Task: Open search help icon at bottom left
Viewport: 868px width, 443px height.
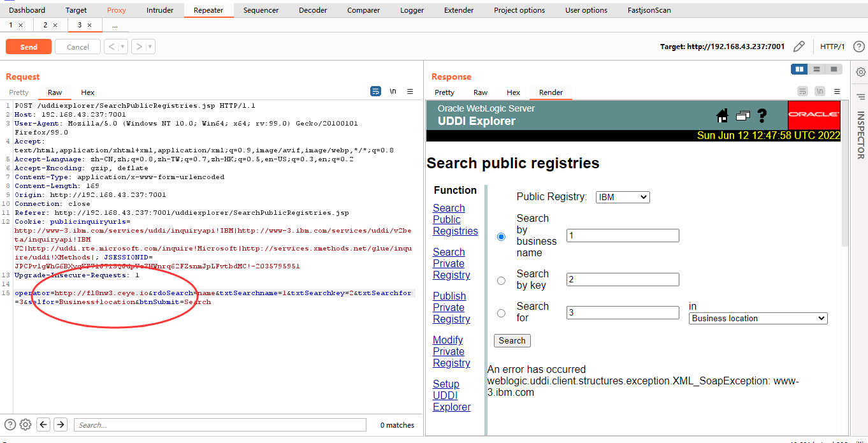Action: pos(10,425)
